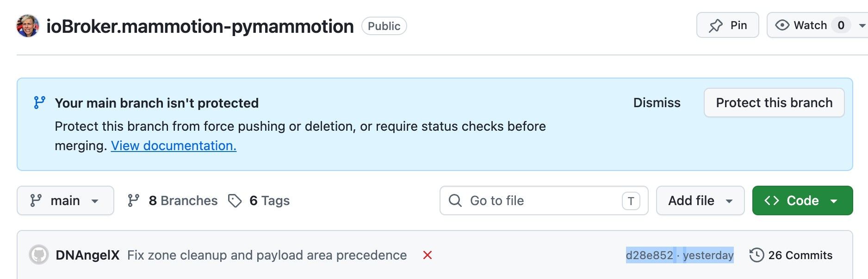Click the red failed-check X icon

click(x=428, y=255)
